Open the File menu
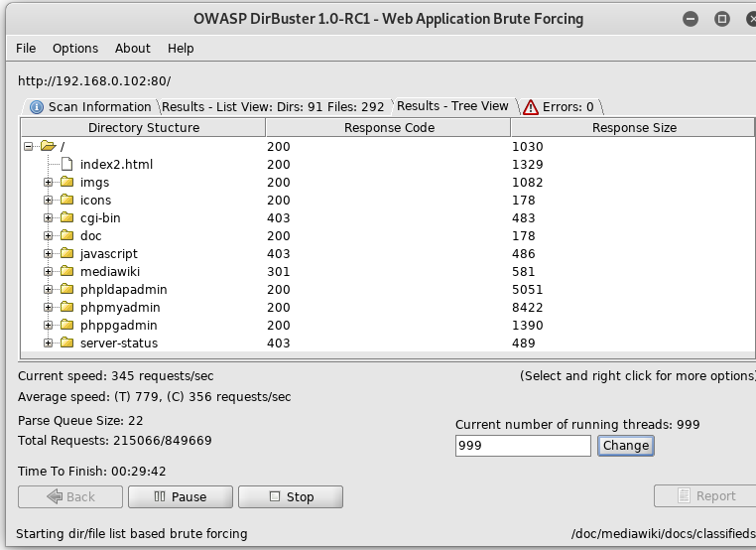Screen dimensions: 756x550 [26, 49]
